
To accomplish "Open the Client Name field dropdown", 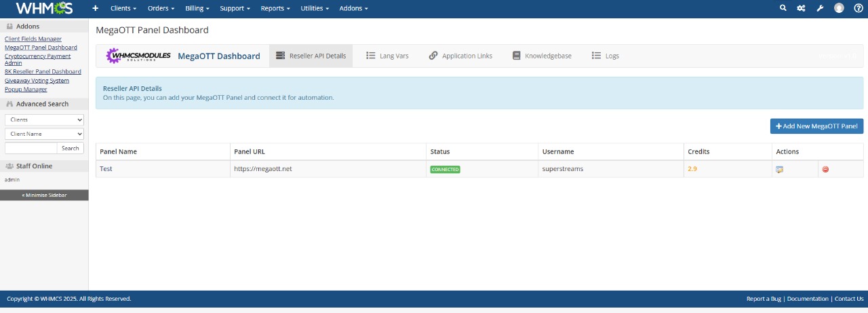I will point(44,134).
